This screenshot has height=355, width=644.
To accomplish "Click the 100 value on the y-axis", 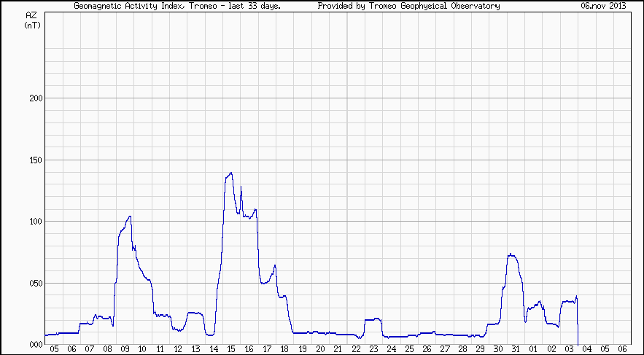I will (33, 222).
